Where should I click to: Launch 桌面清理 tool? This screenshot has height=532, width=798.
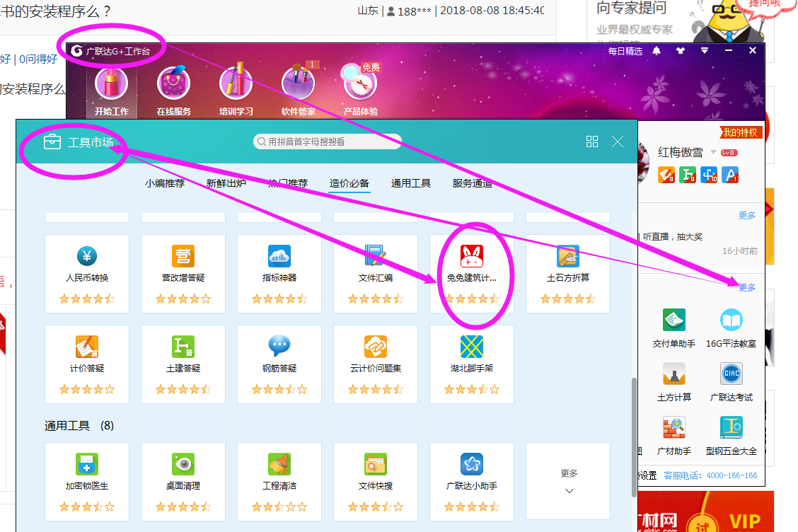click(x=183, y=482)
